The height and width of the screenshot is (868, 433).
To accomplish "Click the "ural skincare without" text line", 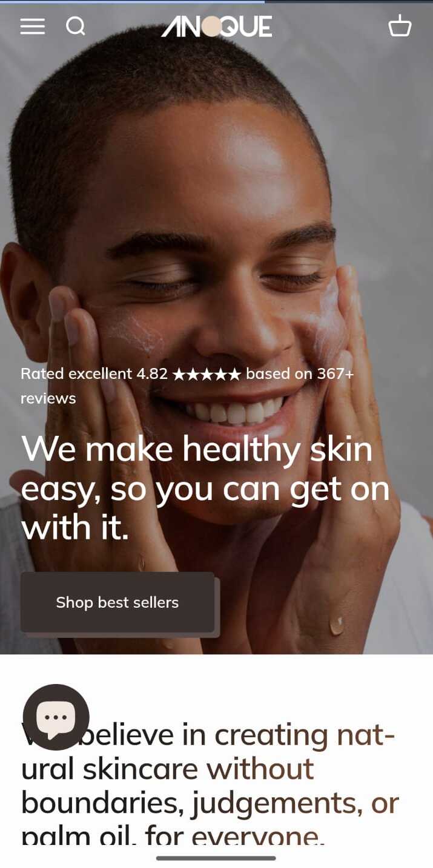I will (168, 769).
